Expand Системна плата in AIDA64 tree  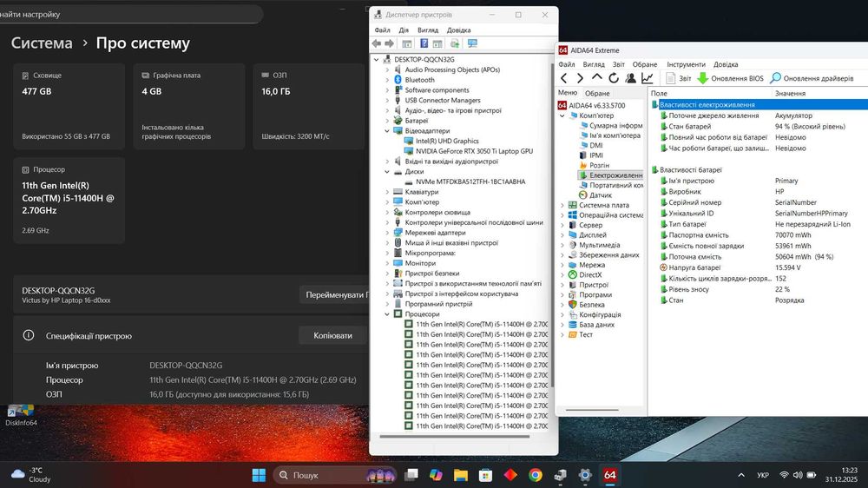[562, 205]
